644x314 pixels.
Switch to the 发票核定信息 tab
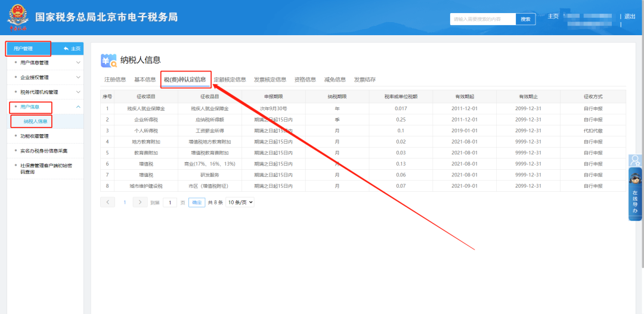coord(270,79)
